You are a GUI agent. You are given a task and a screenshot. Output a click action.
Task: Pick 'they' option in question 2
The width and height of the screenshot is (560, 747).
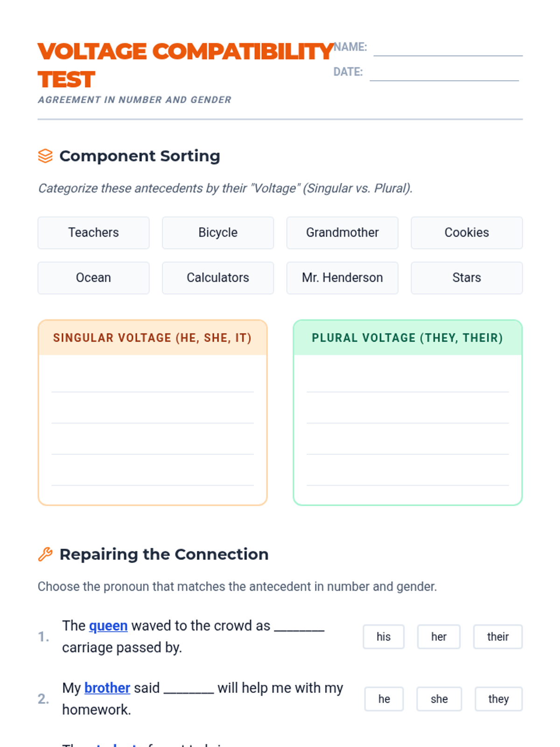pos(498,699)
